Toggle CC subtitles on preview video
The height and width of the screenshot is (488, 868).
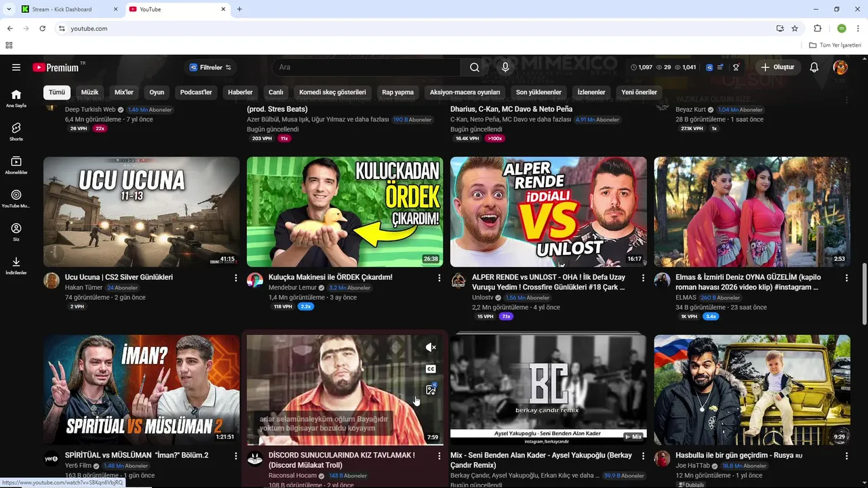431,369
